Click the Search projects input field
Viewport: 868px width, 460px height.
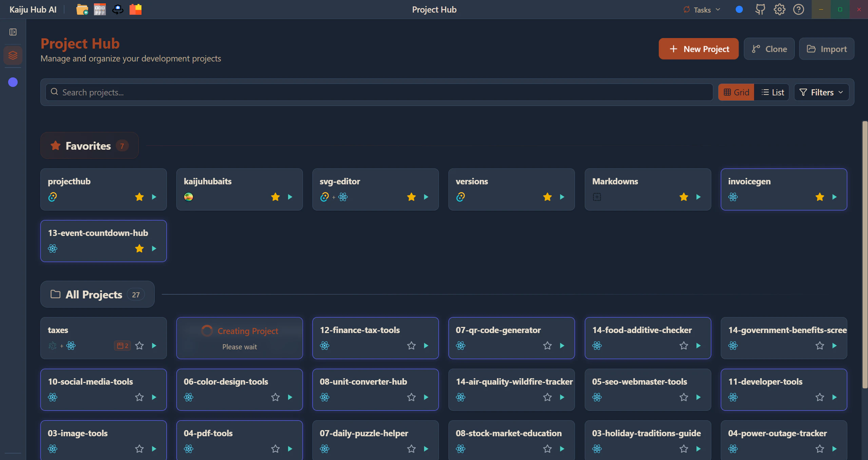tap(379, 92)
